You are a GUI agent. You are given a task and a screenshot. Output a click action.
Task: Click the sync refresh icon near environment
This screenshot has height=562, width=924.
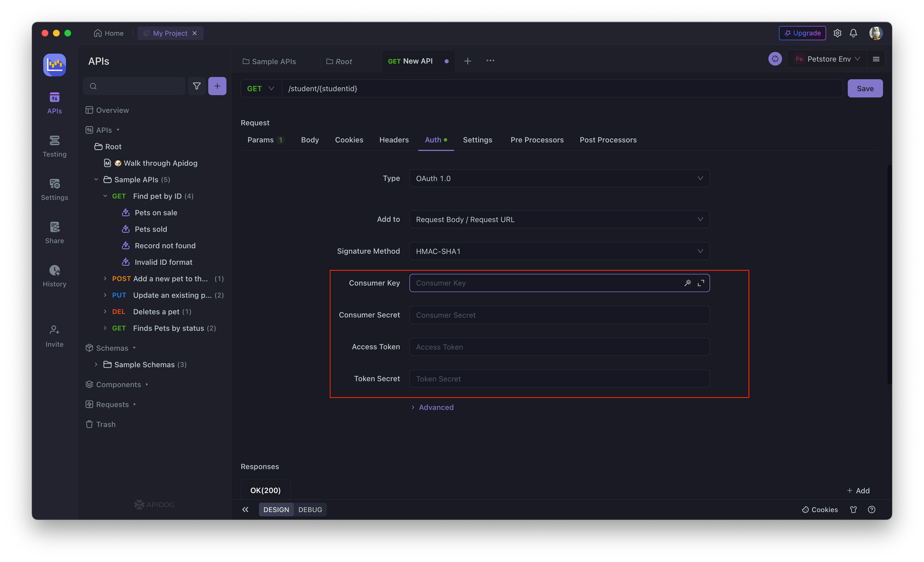(775, 59)
